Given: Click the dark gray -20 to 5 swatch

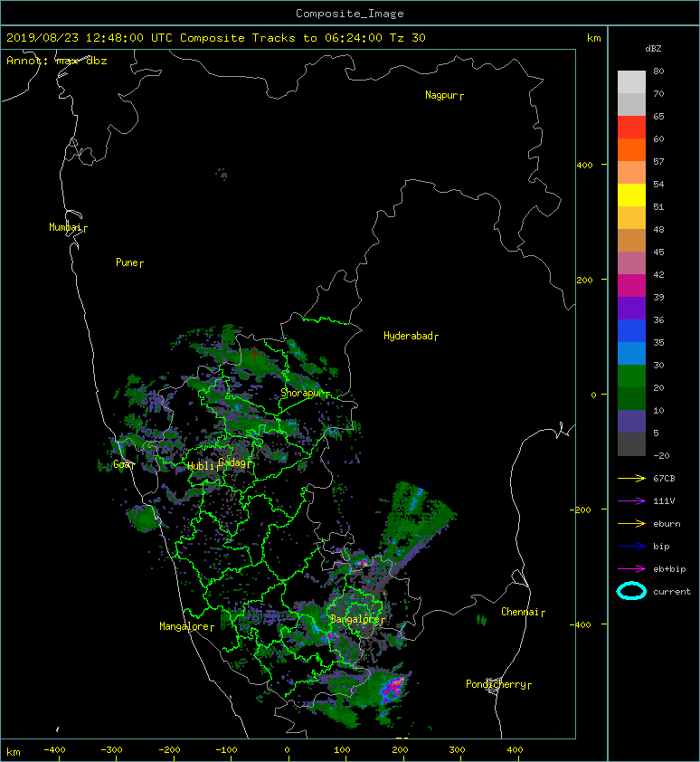Looking at the screenshot, I should point(631,444).
